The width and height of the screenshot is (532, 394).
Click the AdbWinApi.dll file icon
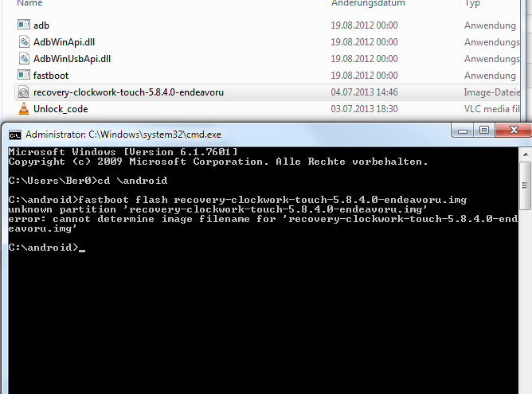(23, 41)
